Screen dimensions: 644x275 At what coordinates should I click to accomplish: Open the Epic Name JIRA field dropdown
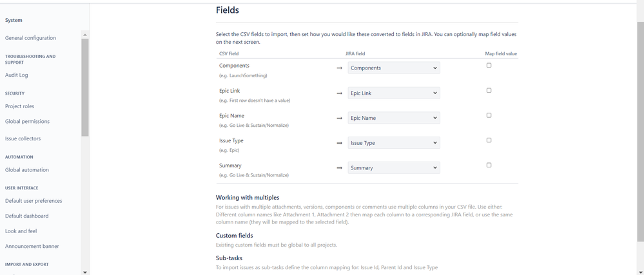click(x=394, y=119)
